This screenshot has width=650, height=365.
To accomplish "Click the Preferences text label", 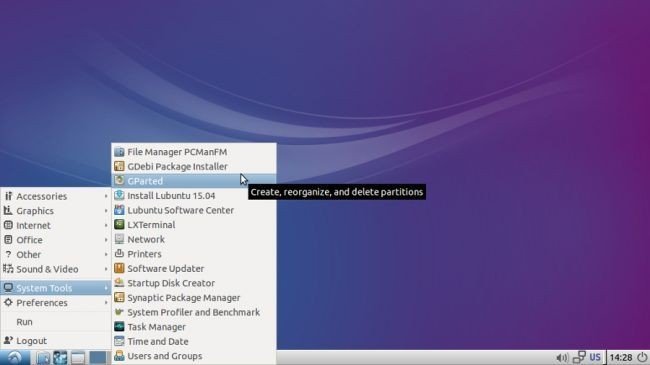I will coord(42,302).
